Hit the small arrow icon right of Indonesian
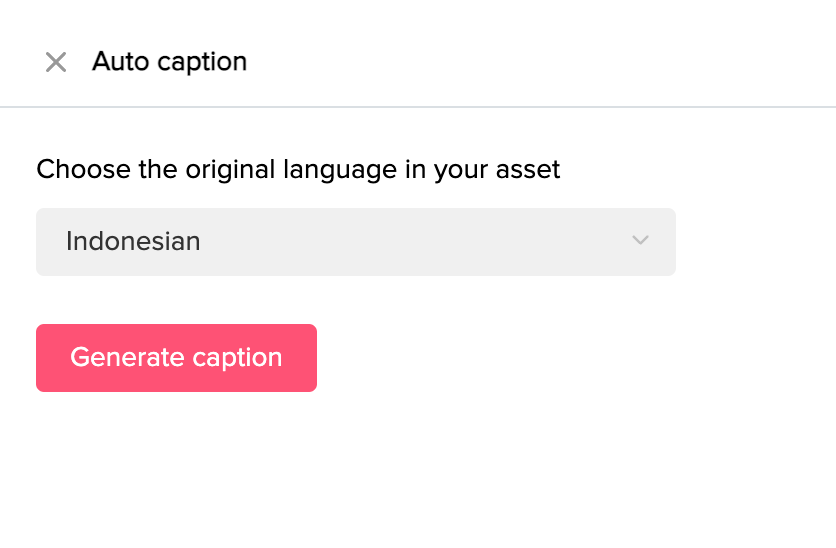Image resolution: width=836 pixels, height=548 pixels. point(641,241)
